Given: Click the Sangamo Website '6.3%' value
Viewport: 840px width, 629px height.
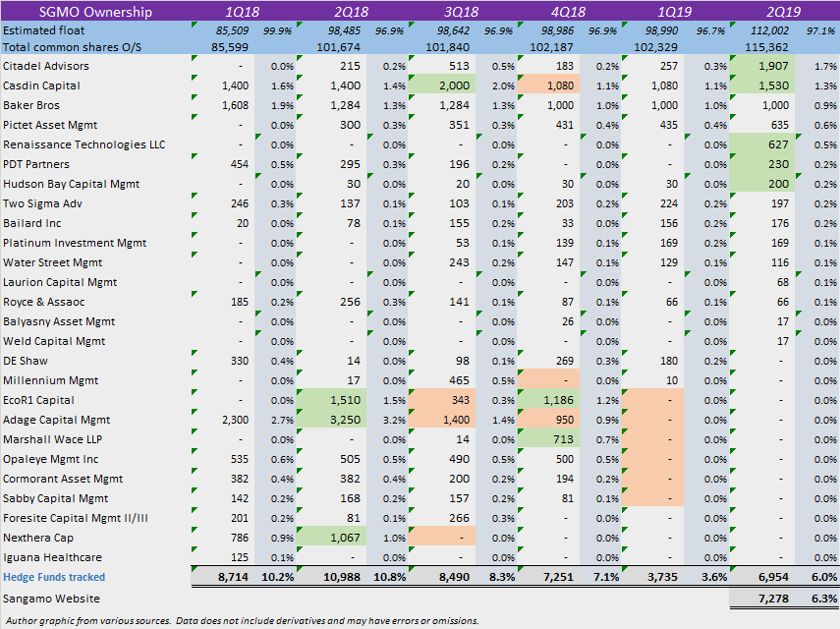Looking at the screenshot, I should (x=824, y=599).
